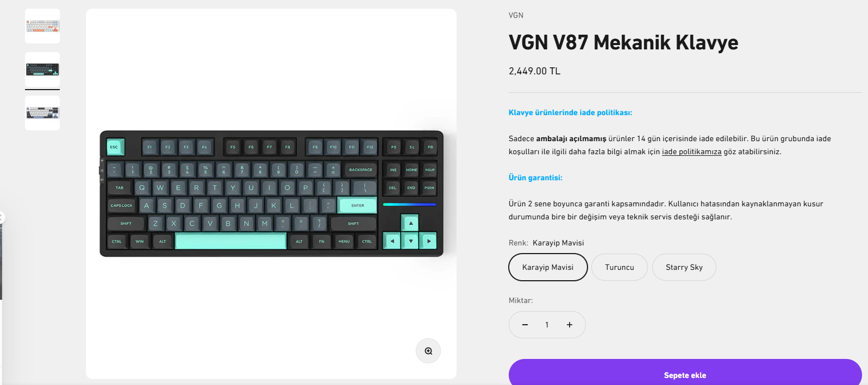Click the zoom magnifier icon on the product image
This screenshot has height=385, width=868.
pyautogui.click(x=428, y=351)
